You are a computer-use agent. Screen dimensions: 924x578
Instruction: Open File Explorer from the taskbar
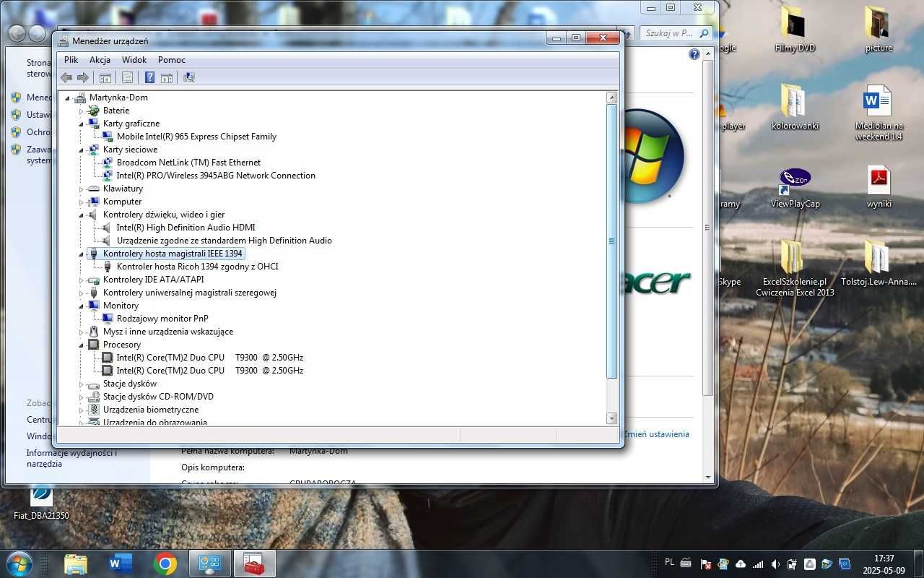(x=76, y=564)
